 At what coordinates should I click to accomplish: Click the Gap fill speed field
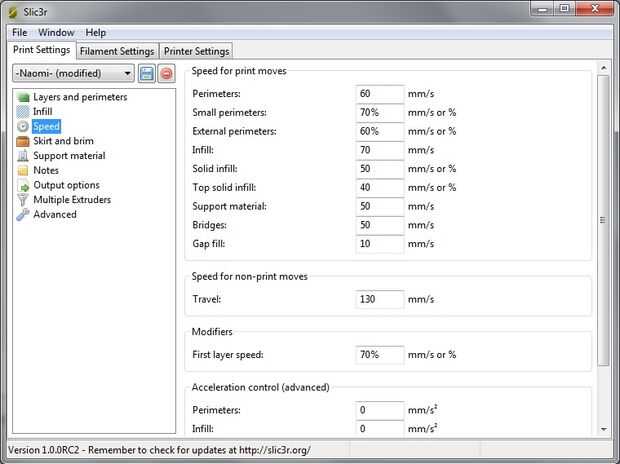[380, 244]
